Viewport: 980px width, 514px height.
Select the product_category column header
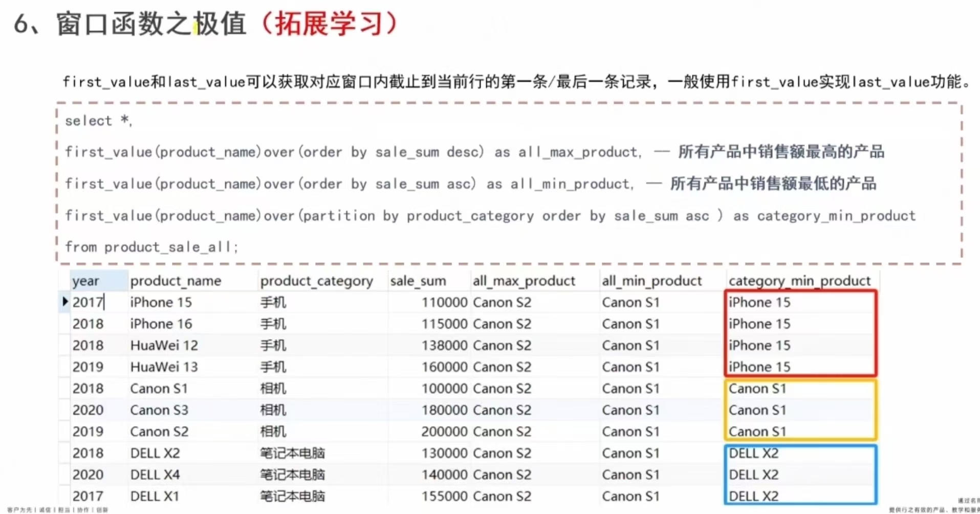(x=316, y=281)
